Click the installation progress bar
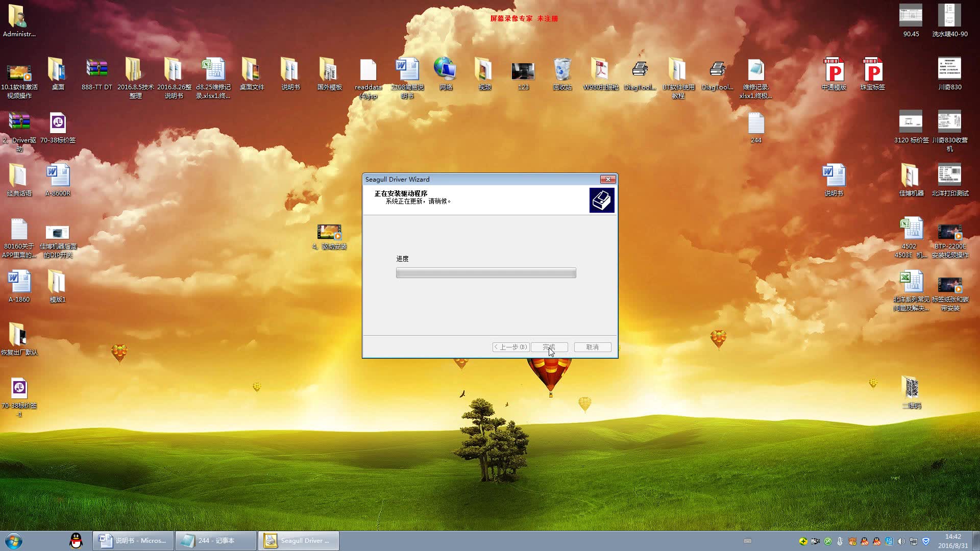 coord(486,273)
